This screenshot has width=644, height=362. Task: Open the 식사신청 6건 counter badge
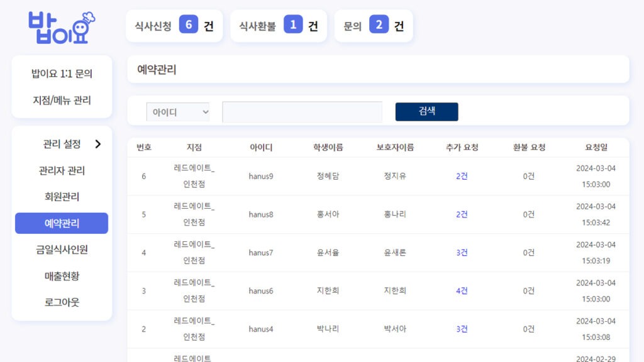[174, 26]
